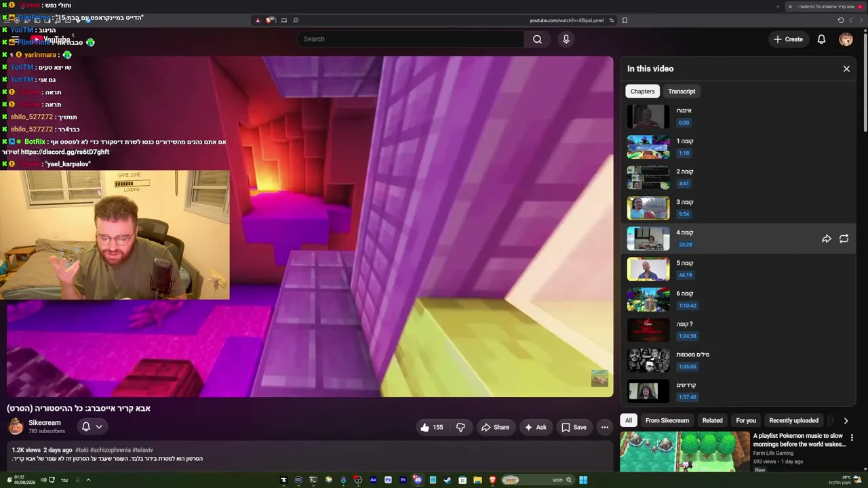This screenshot has height=488, width=868.
Task: Open options for the Pokemon playlist suggestion
Action: pyautogui.click(x=852, y=438)
